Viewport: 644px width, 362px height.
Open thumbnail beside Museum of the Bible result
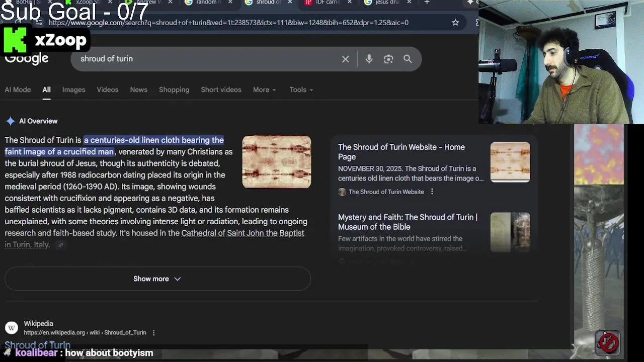point(510,232)
